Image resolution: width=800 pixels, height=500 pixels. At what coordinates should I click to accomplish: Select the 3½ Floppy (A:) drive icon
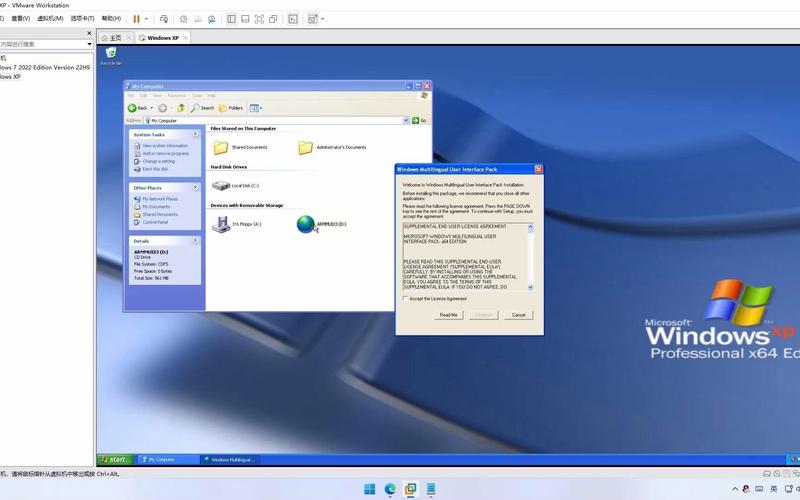pyautogui.click(x=221, y=224)
